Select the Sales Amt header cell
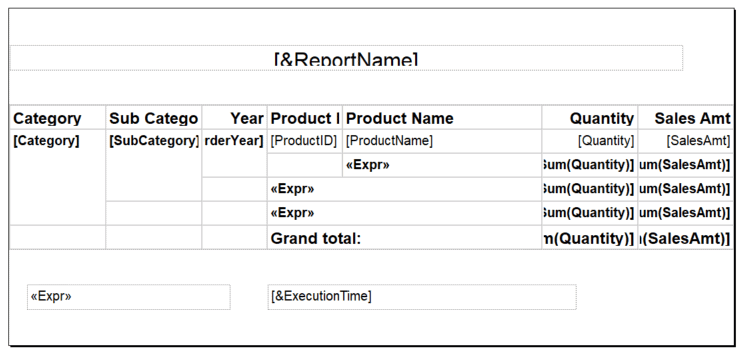Viewport: 747px width, 361px height. pos(686,118)
